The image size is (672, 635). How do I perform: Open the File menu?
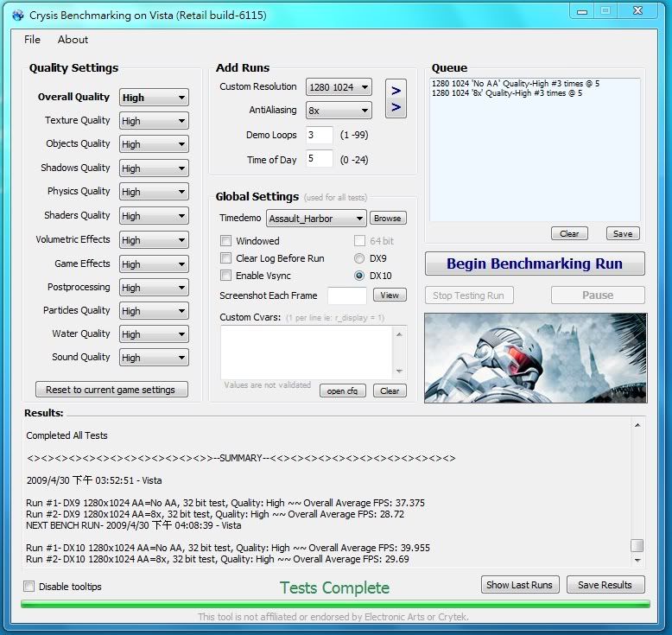click(32, 40)
